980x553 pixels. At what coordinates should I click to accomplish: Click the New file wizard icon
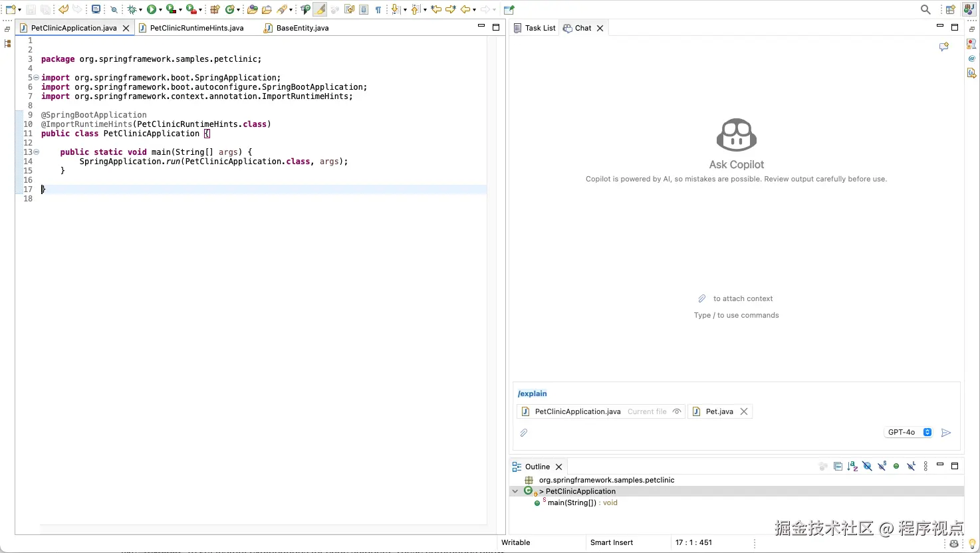(10, 9)
